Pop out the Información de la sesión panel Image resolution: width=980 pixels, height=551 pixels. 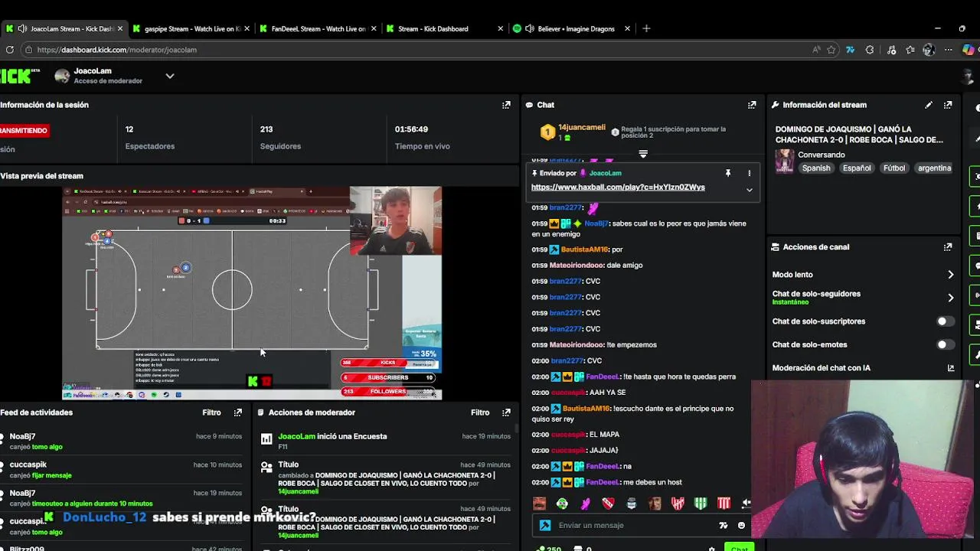click(x=506, y=105)
